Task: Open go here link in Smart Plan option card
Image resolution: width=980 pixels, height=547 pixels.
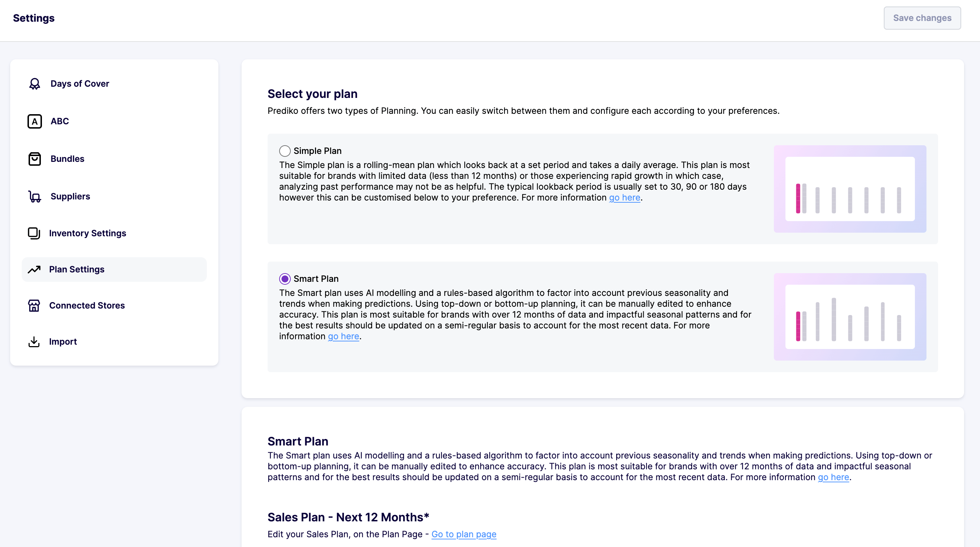Action: pos(343,336)
